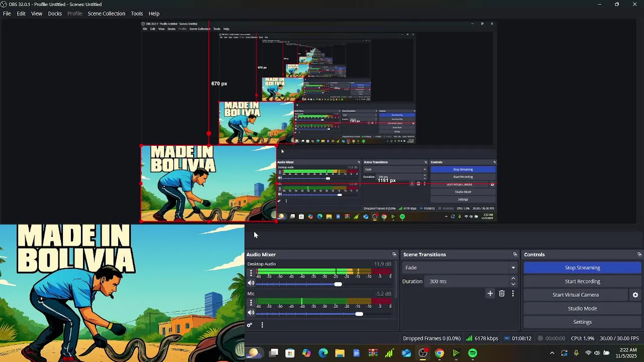
Task: Show hidden system tray icons
Action: point(552,353)
